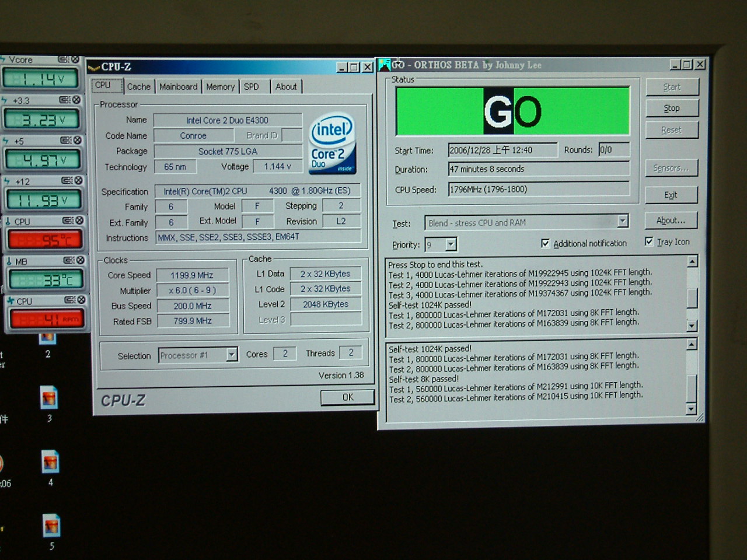Viewport: 747px width, 560px height.
Task: Open Sensors... in Orthos
Action: click(671, 168)
